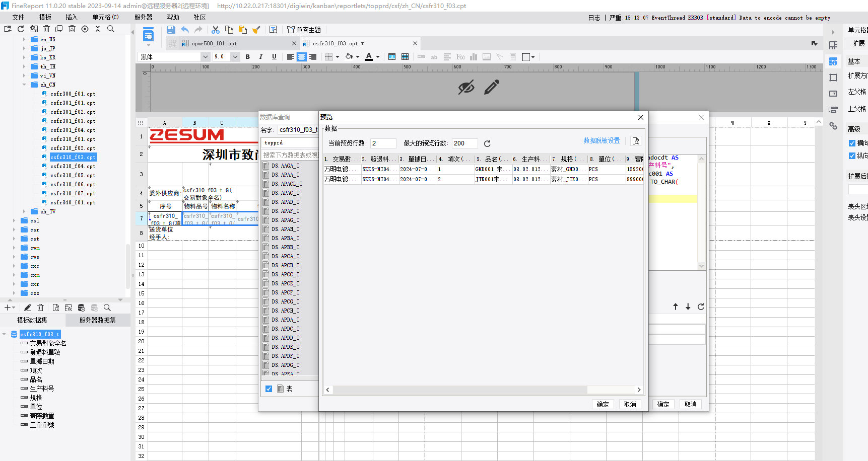Click the Save template icon in the toolbar
868x461 pixels.
(x=171, y=30)
